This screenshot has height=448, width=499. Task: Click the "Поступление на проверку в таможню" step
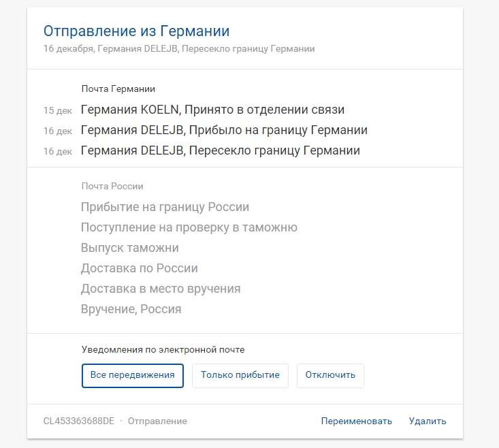(x=189, y=227)
